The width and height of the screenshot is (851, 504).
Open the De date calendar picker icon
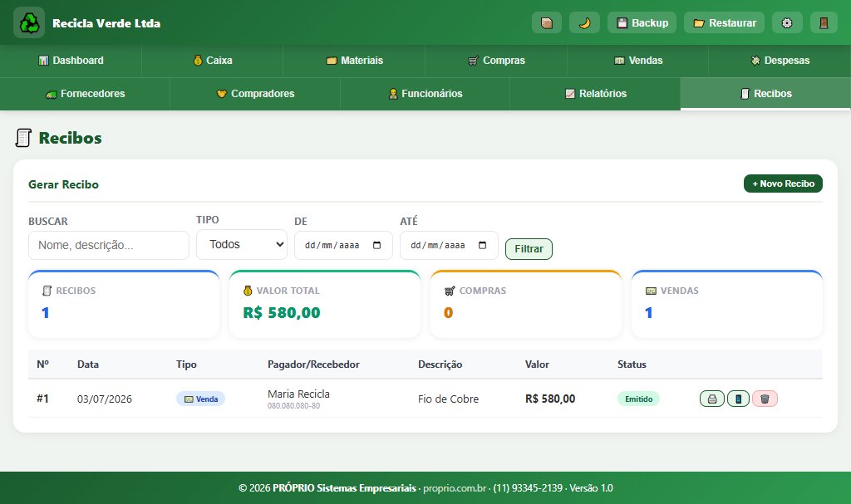pos(376,245)
